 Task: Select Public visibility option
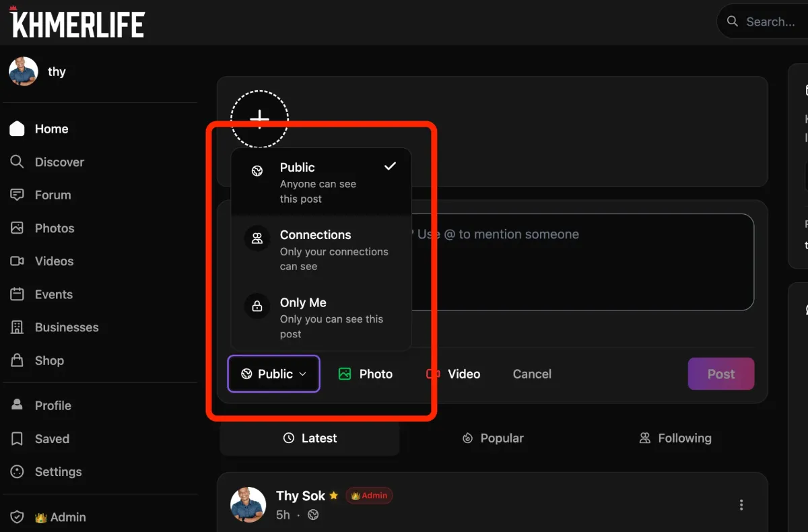coord(321,182)
